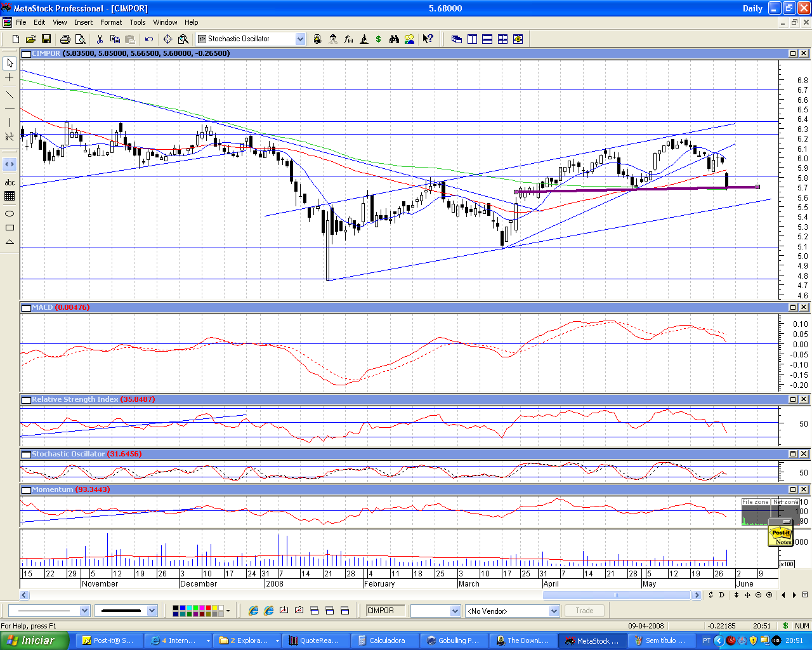Open the Post-it Notes widget icon
The height and width of the screenshot is (650, 812).
coord(781,533)
